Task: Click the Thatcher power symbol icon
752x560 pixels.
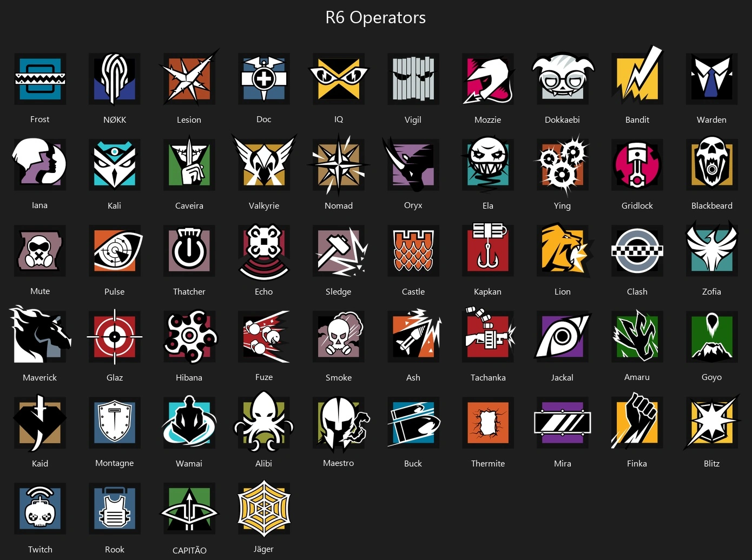Action: tap(189, 251)
